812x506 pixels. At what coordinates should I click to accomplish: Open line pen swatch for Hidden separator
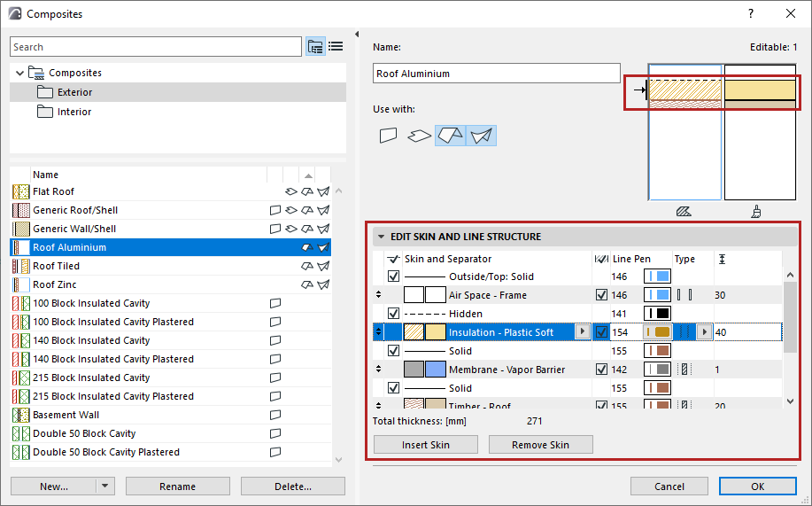pos(657,314)
